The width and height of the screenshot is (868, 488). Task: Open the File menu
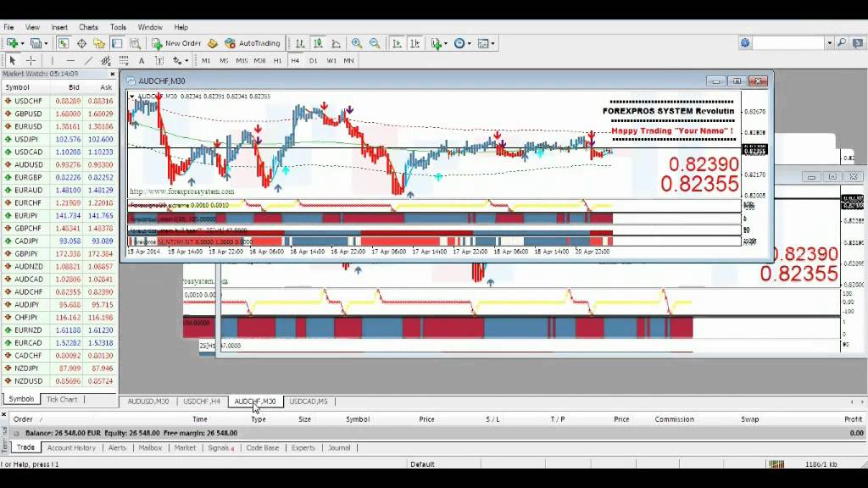[x=8, y=27]
